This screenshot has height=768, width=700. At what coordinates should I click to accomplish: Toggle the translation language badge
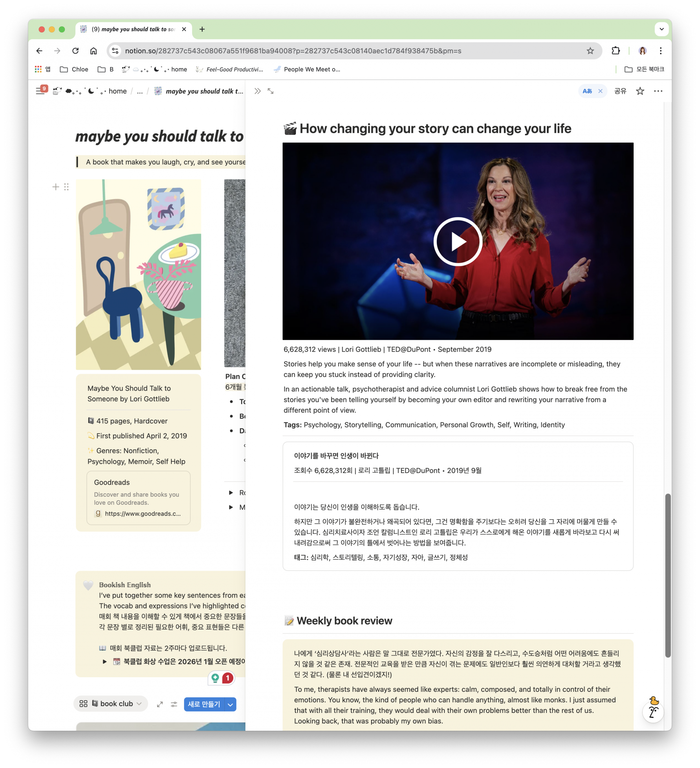[587, 91]
